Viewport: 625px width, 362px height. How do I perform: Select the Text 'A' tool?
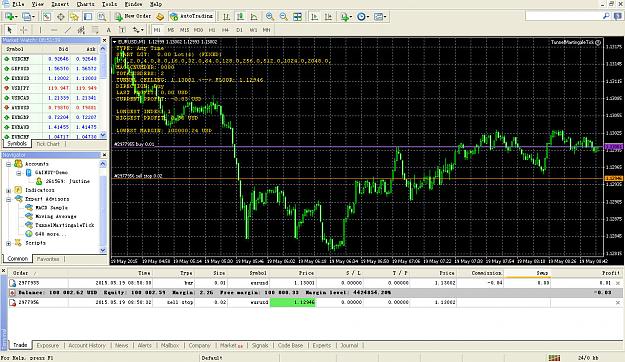(x=108, y=30)
